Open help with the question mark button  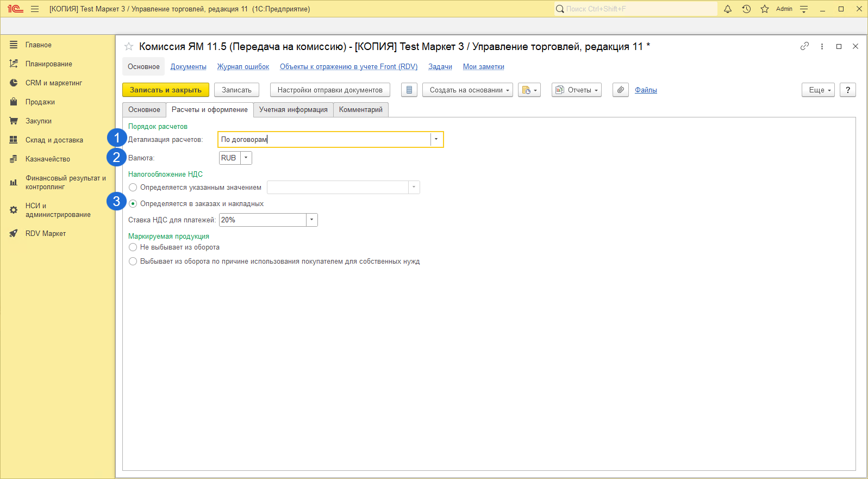tap(848, 90)
